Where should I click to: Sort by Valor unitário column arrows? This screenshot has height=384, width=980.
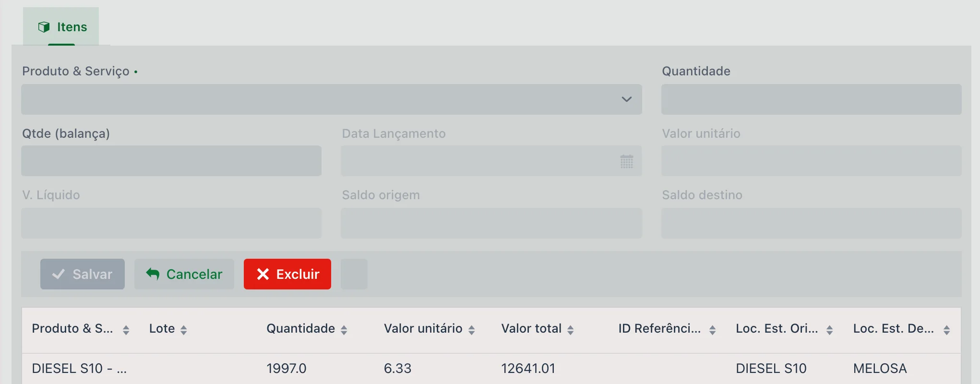[471, 330]
